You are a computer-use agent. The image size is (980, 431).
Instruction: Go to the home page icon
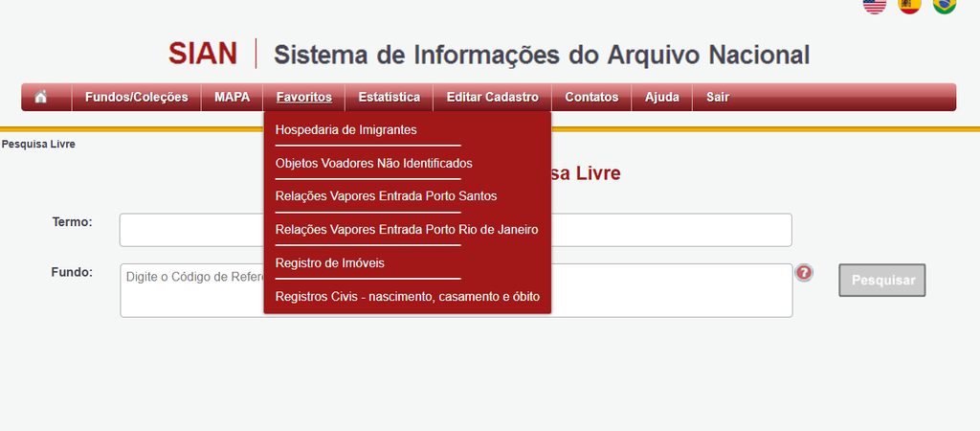click(x=41, y=97)
